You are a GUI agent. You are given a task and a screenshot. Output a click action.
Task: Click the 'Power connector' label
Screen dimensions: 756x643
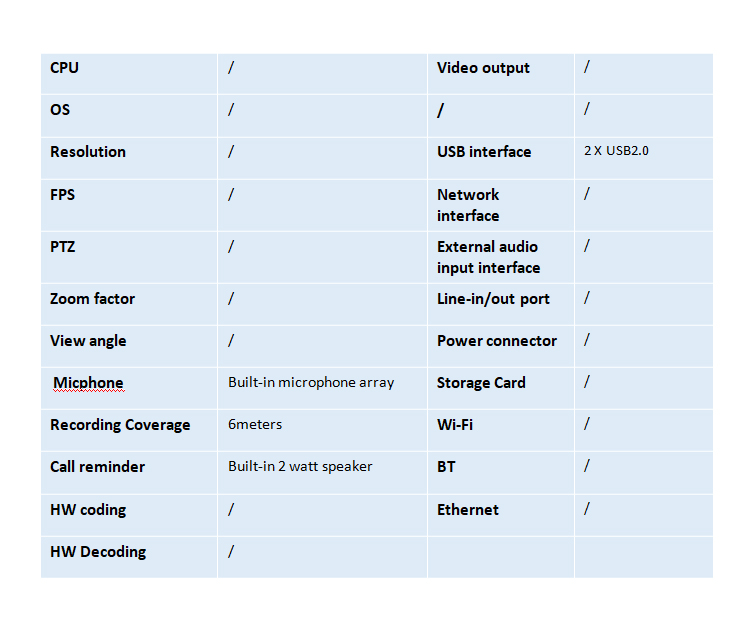(497, 341)
